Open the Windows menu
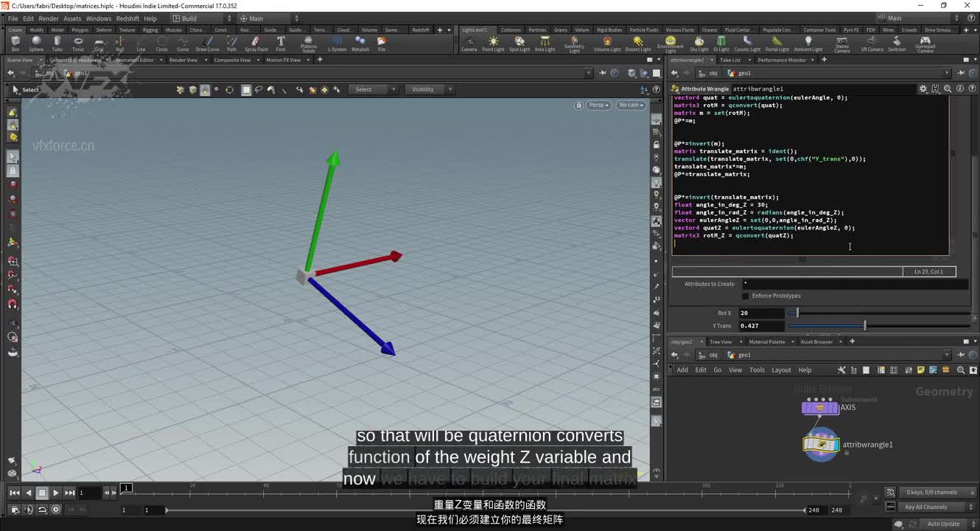980x531 pixels. click(x=97, y=18)
